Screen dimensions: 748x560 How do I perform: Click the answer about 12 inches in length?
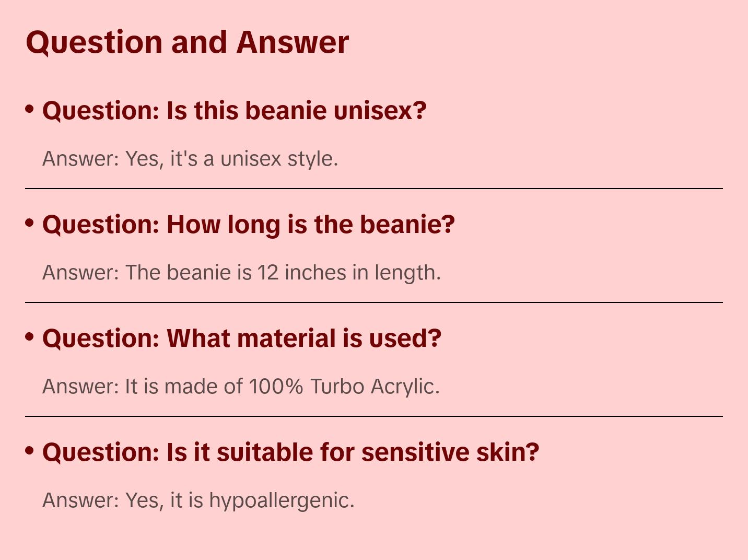[241, 273]
